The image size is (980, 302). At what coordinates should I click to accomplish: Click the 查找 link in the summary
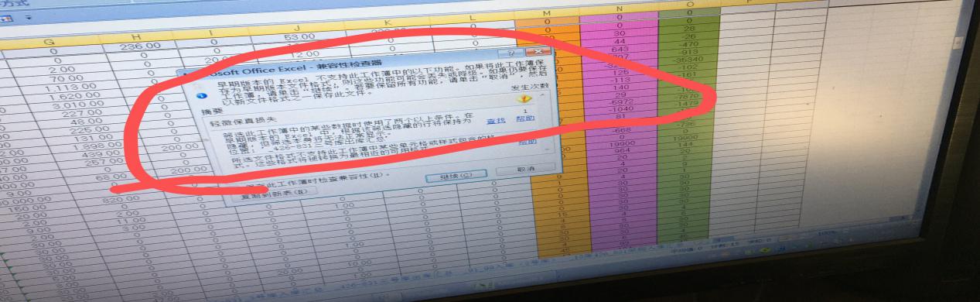[496, 121]
